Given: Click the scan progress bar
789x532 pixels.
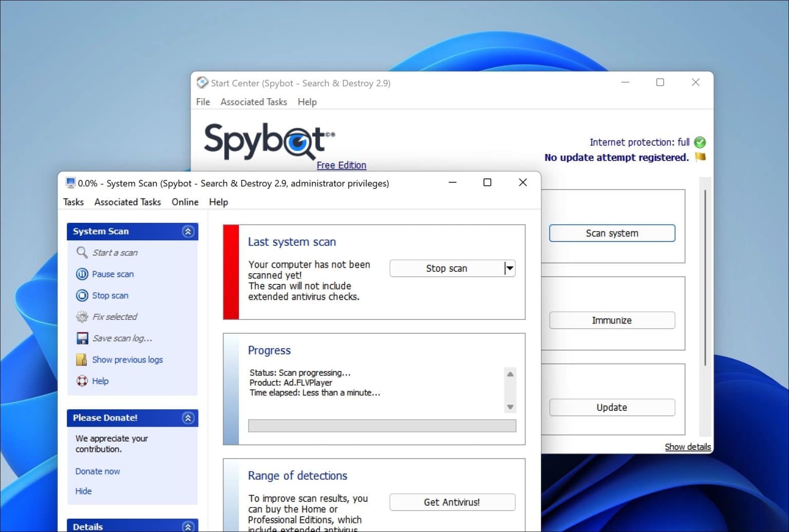Looking at the screenshot, I should 382,426.
